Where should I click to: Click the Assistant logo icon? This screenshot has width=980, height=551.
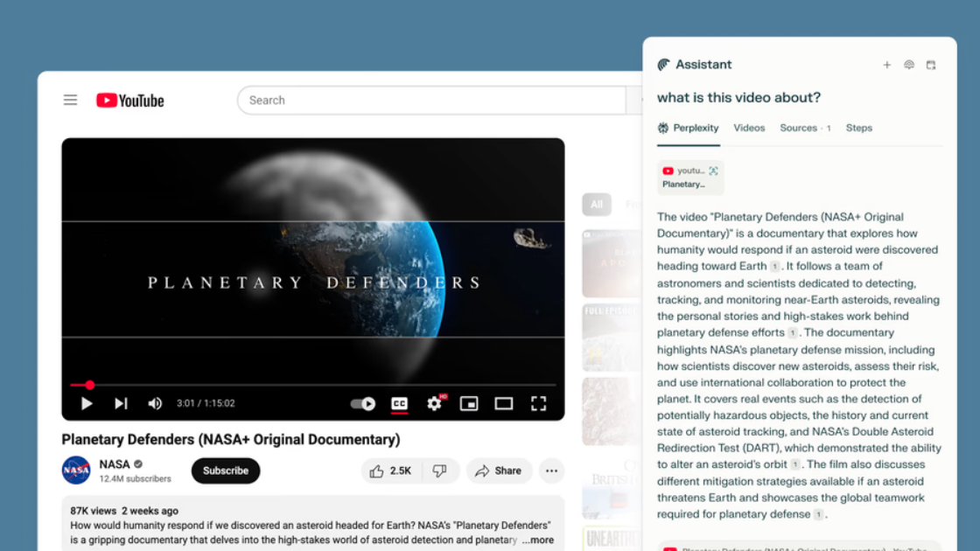(664, 65)
